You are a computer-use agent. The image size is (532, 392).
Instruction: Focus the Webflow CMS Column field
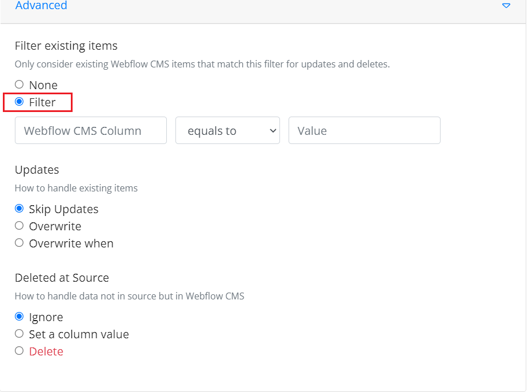coord(91,130)
